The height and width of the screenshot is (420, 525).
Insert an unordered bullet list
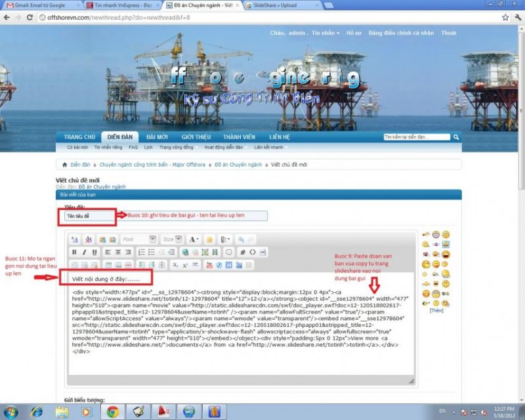[152, 252]
